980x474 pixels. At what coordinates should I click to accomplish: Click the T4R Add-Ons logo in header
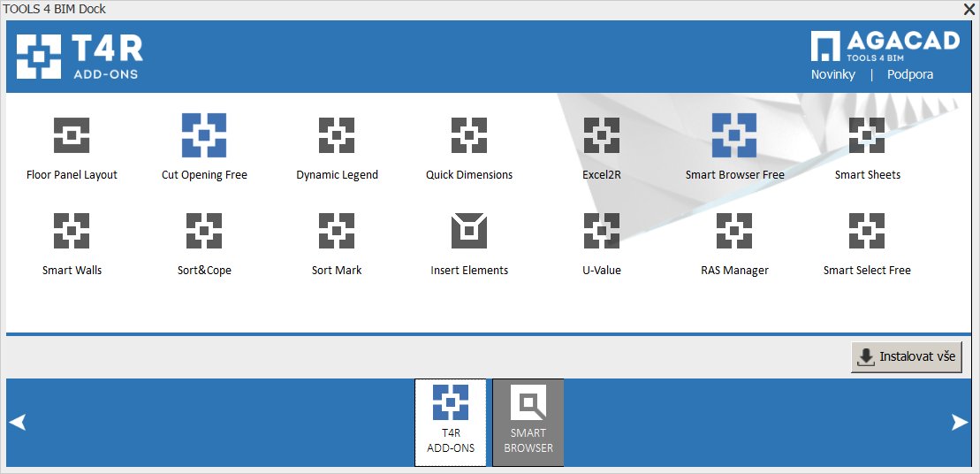point(80,57)
